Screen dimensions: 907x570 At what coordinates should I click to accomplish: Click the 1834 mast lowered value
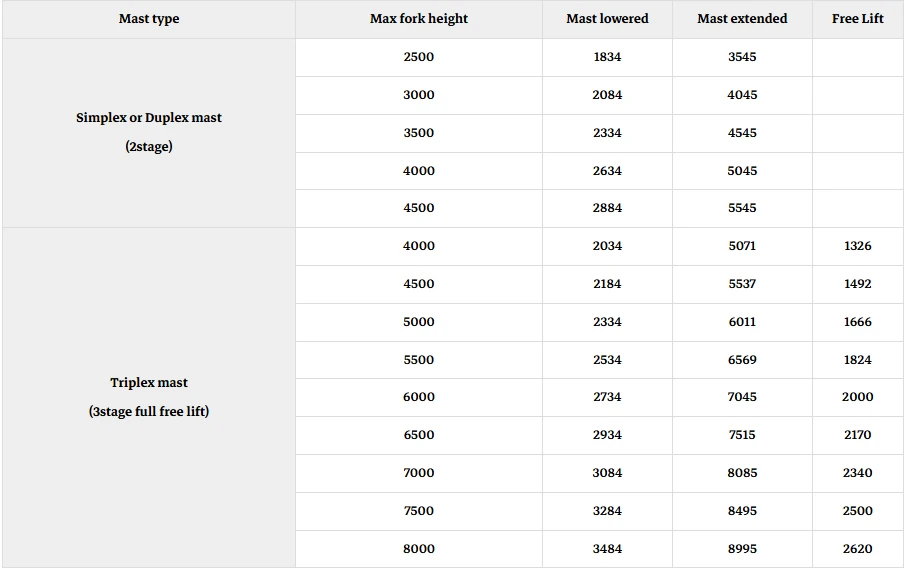pyautogui.click(x=607, y=57)
